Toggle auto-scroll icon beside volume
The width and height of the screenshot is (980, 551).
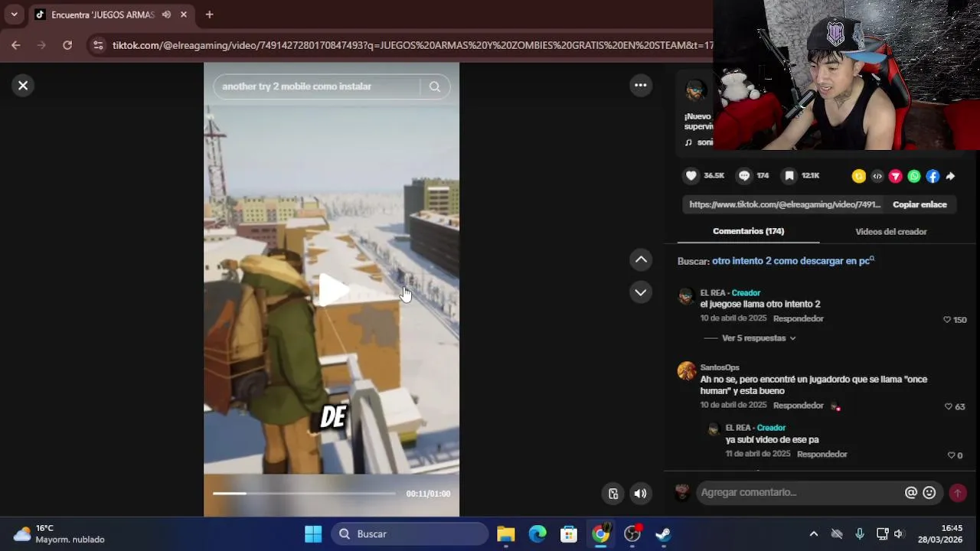point(613,494)
